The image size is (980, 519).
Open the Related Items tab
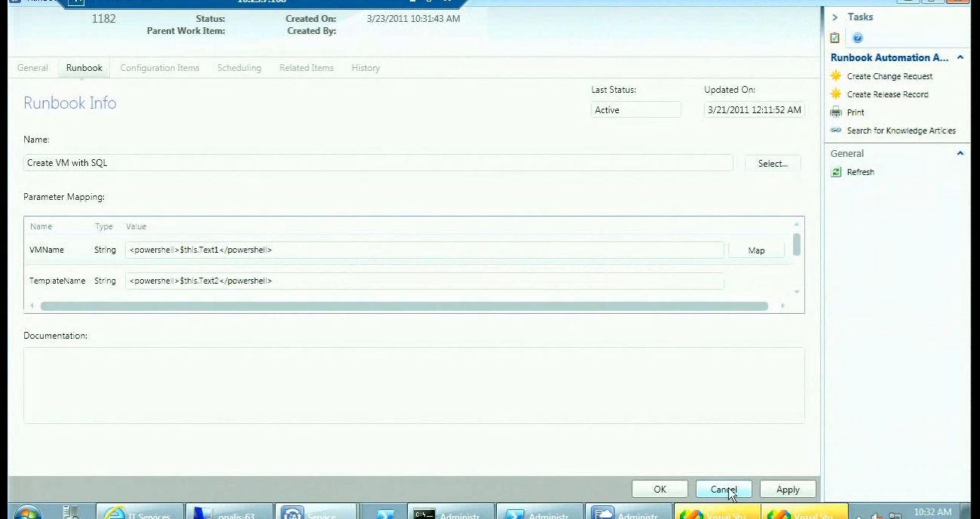(306, 68)
